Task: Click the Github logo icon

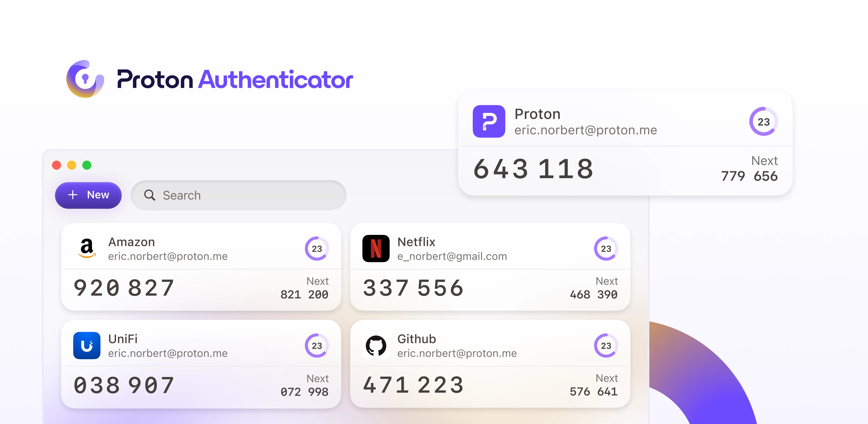Action: [376, 345]
